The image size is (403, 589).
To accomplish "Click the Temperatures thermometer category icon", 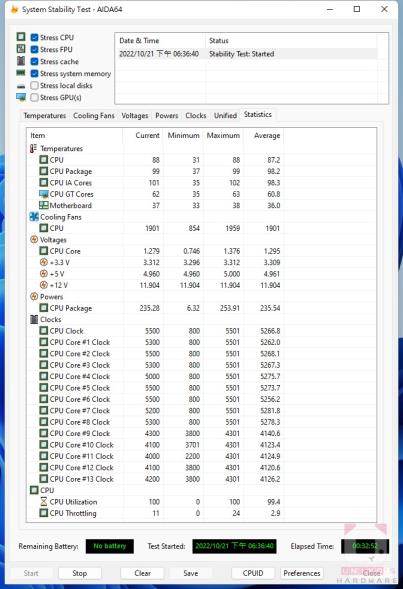I will click(x=33, y=148).
